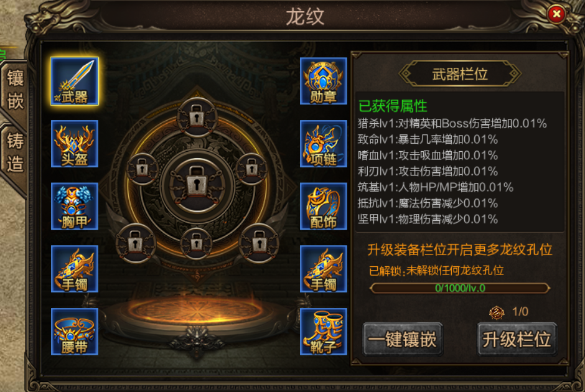Select the 武器 weapon slot icon
585x392 pixels.
[75, 81]
